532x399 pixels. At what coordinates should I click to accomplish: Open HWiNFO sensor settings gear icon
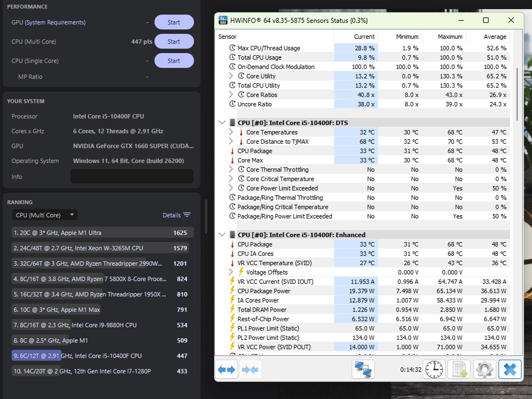(x=484, y=369)
